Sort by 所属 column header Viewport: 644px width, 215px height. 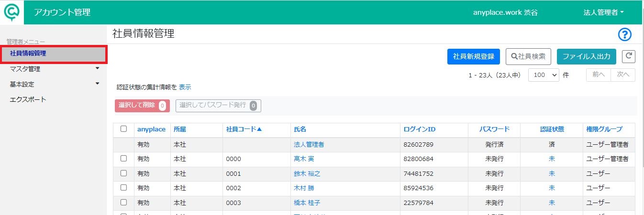click(180, 129)
